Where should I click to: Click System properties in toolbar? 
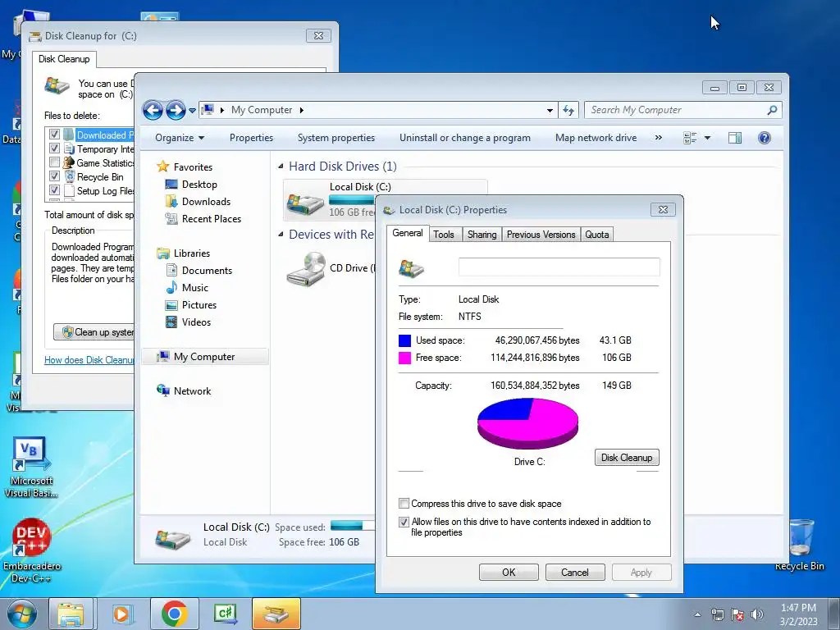coord(336,138)
